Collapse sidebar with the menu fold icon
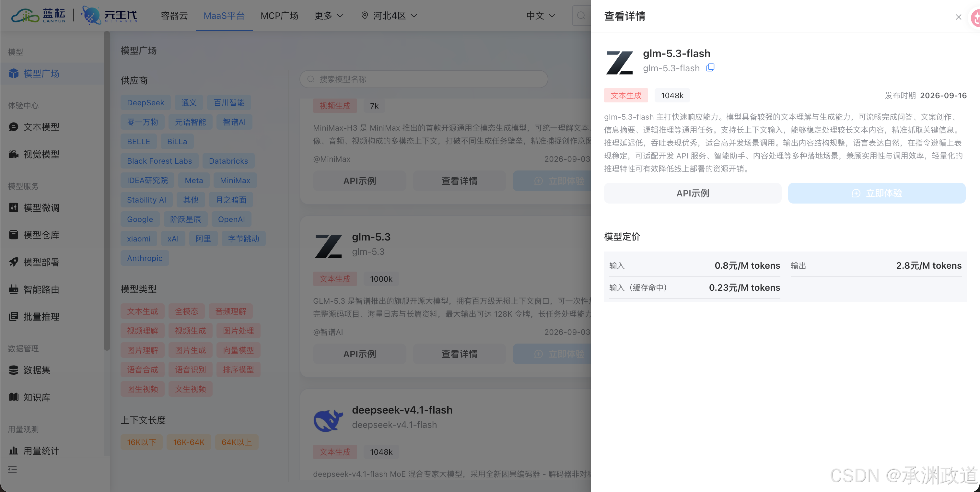980x492 pixels. point(13,469)
